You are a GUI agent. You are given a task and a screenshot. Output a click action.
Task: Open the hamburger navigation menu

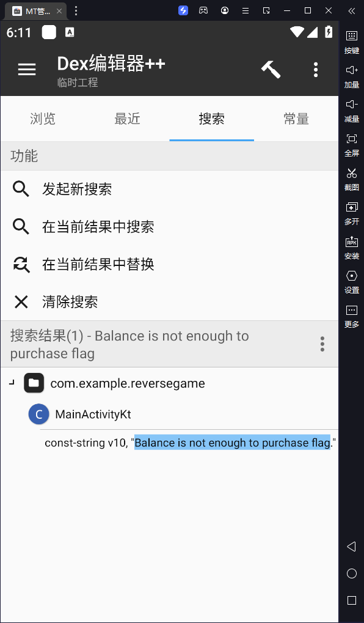27,70
